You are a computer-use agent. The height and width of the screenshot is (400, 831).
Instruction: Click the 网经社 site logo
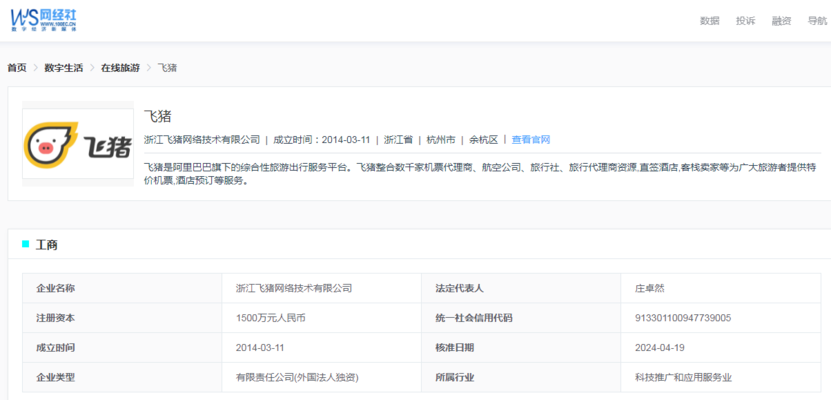[x=43, y=20]
